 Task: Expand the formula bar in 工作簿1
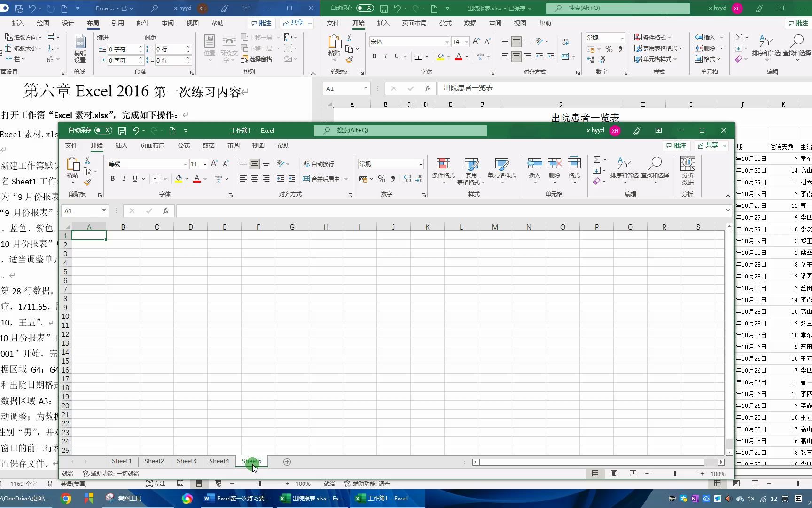pyautogui.click(x=728, y=211)
